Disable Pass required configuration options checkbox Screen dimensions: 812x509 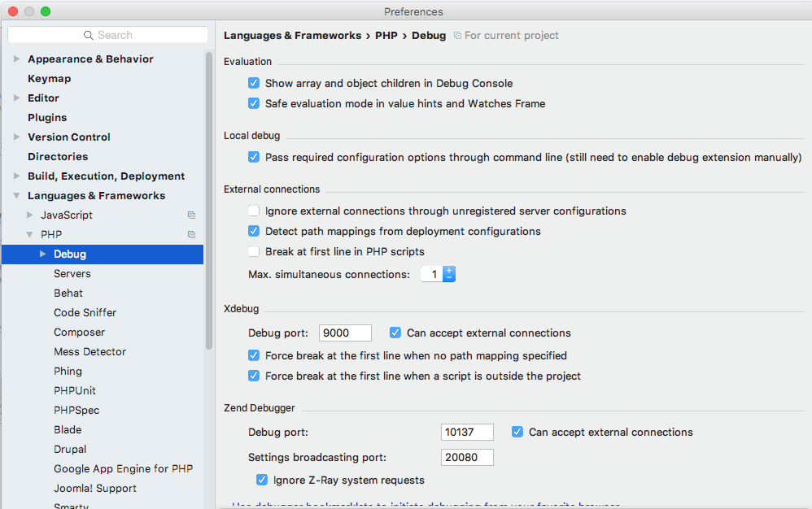click(254, 157)
